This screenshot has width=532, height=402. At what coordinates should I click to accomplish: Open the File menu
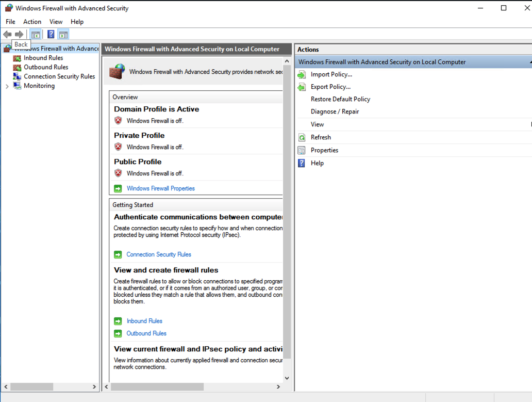click(x=10, y=22)
